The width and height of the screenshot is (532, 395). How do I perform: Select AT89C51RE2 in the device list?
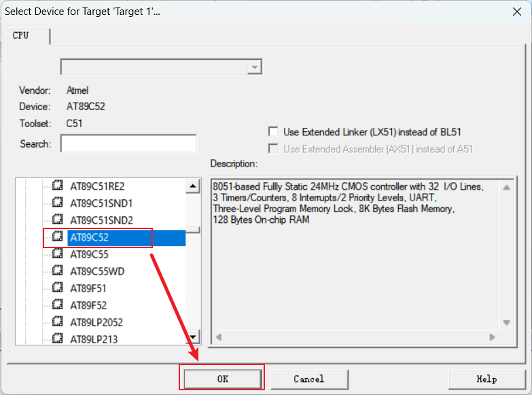97,186
